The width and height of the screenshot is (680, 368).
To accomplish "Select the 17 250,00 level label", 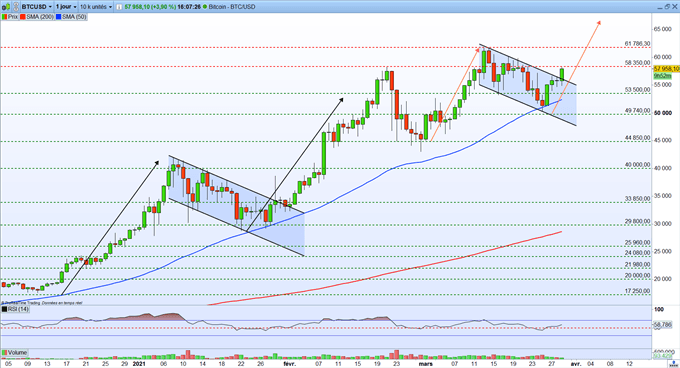I will [x=638, y=291].
